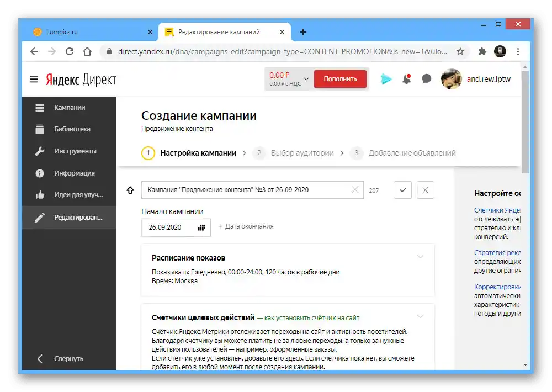Screen dimensions: 552x392
Task: Click the address bar URL
Action: click(x=282, y=51)
